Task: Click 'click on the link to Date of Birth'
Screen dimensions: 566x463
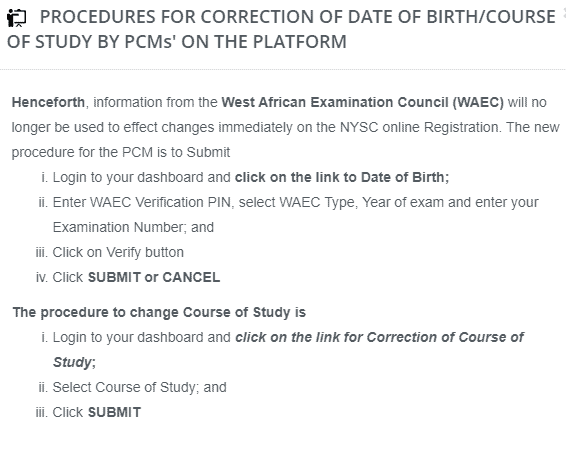Action: [342, 178]
